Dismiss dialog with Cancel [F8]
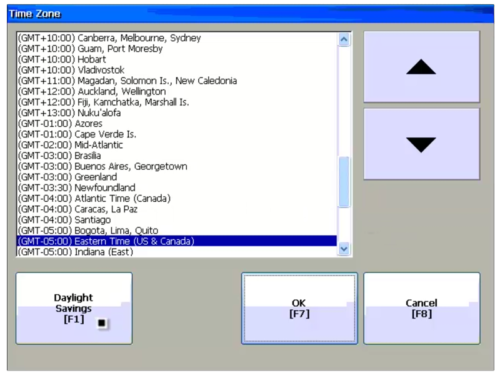The image size is (500, 376). [422, 308]
